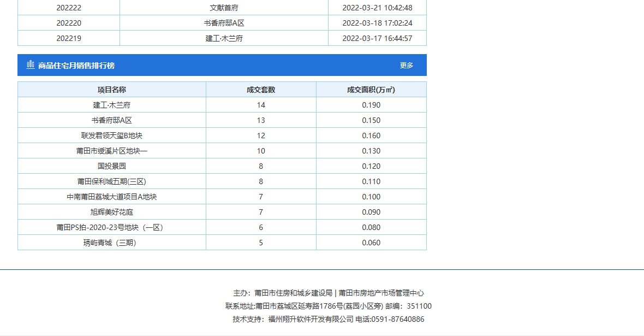The width and height of the screenshot is (644, 336).
Task: Click permit number 202219
Action: coord(69,38)
